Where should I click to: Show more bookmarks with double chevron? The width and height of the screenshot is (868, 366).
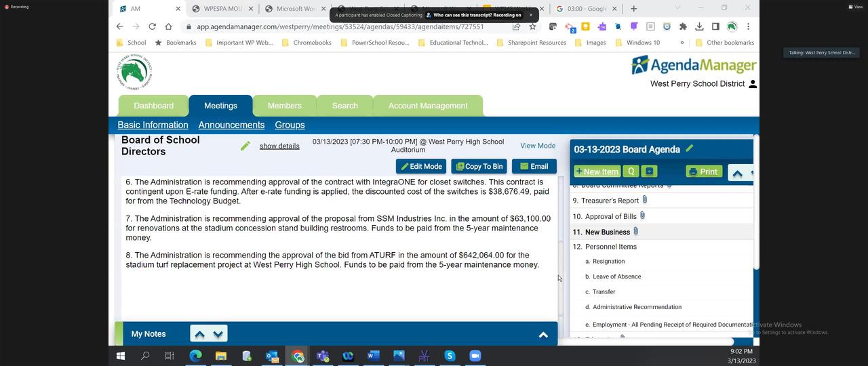[682, 42]
